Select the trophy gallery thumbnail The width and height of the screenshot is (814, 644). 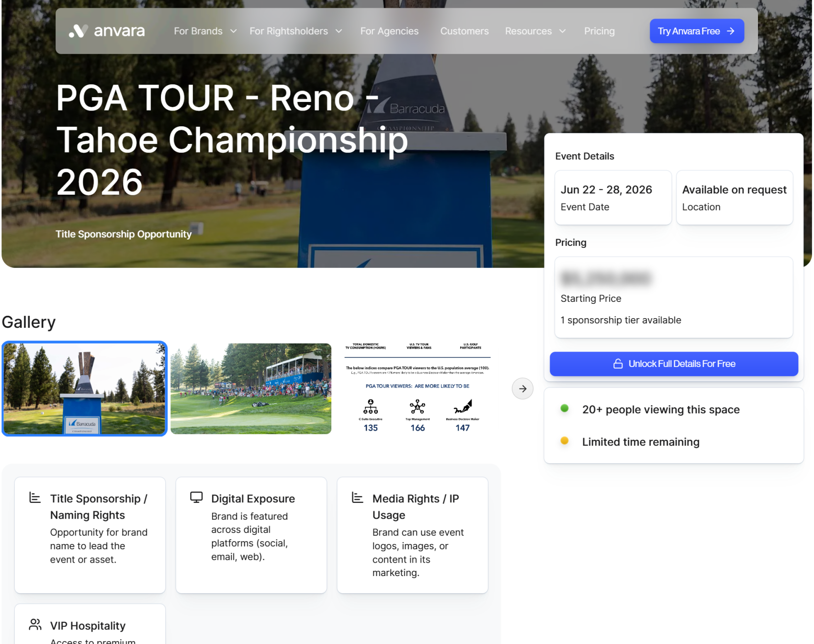click(85, 389)
